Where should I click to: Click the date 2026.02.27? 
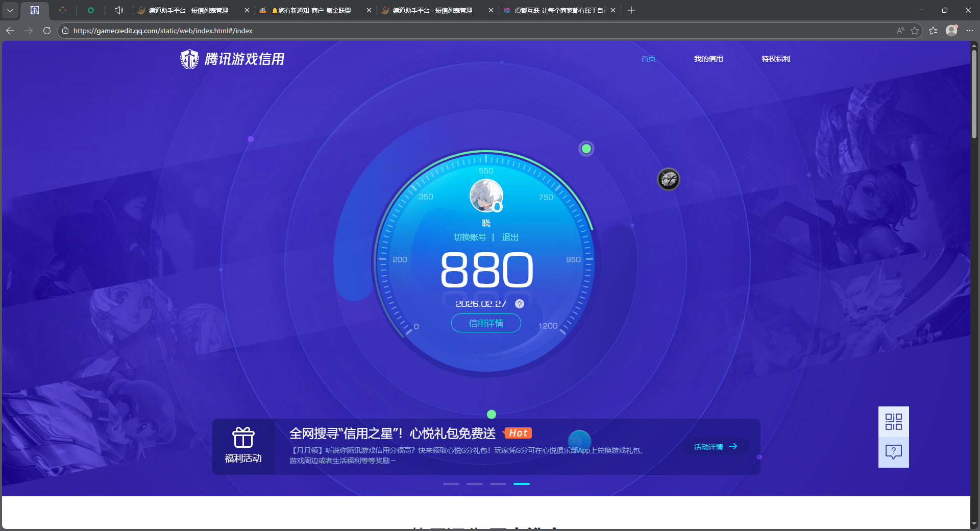(x=481, y=304)
